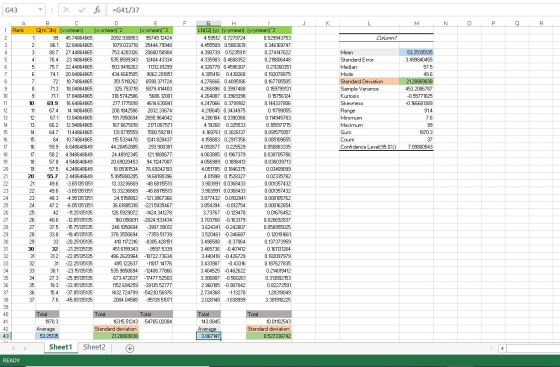Select column G header
This screenshot has width=560, height=367.
click(x=208, y=23)
